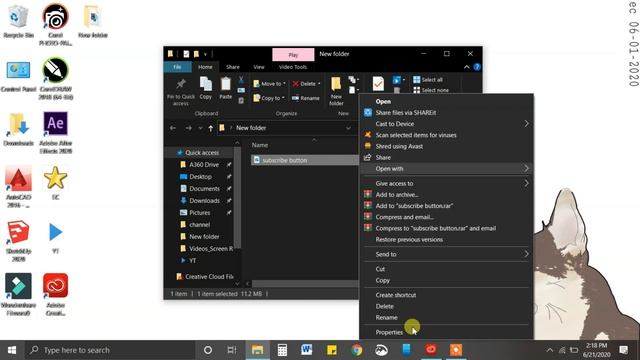This screenshot has height=360, width=640.
Task: Click Select none in ribbon
Action: [x=431, y=90]
